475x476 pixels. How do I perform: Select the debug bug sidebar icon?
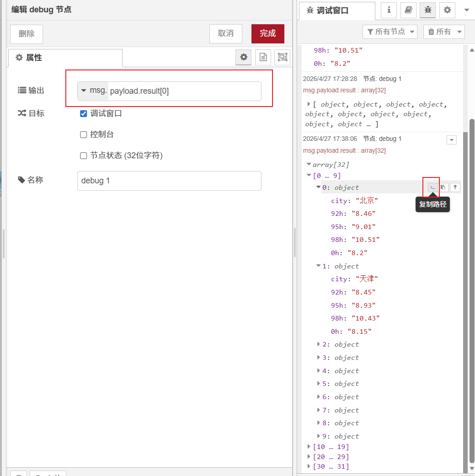[427, 10]
